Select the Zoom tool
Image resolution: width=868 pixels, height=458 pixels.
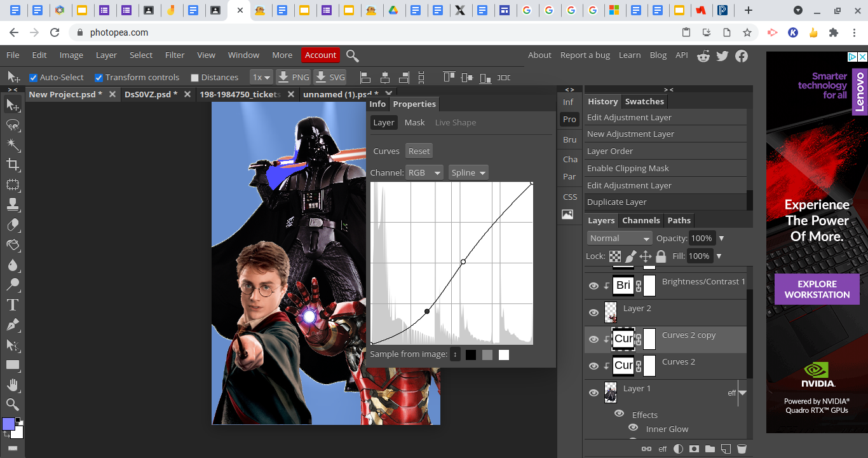click(13, 405)
